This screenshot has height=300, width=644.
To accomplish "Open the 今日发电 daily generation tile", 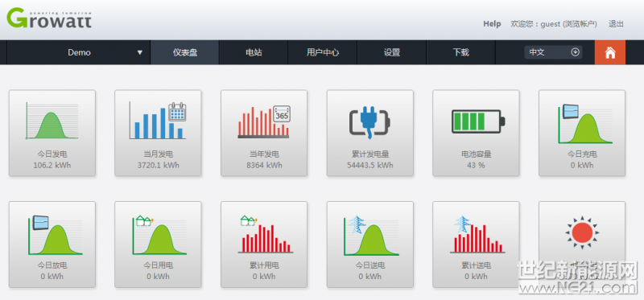I will [x=52, y=133].
